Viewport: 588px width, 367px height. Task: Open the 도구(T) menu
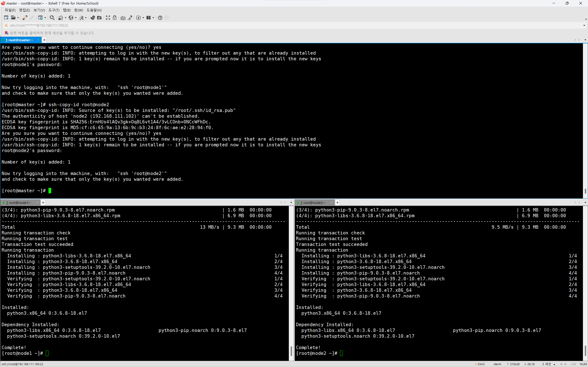(54, 10)
